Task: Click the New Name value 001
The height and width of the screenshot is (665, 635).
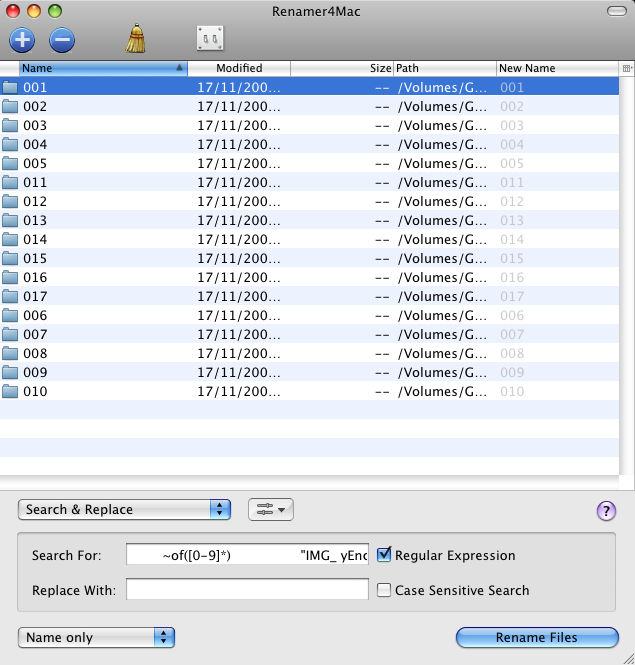Action: [x=512, y=87]
